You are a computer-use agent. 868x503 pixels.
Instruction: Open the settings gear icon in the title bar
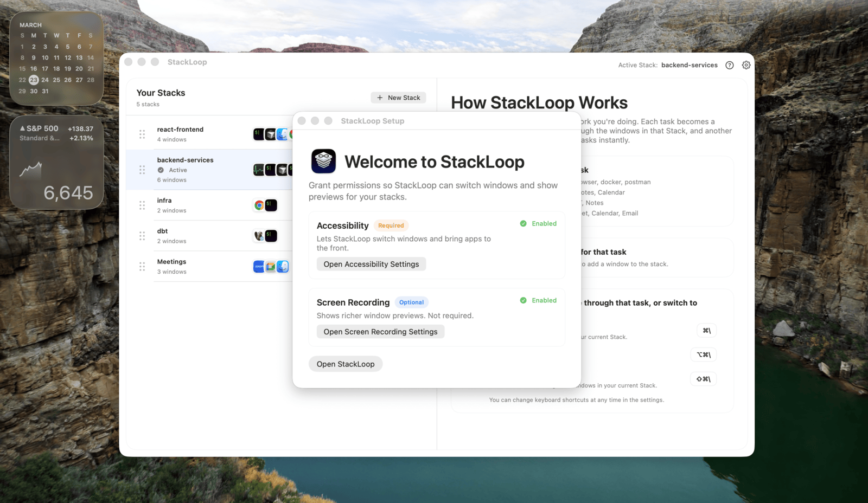click(746, 65)
